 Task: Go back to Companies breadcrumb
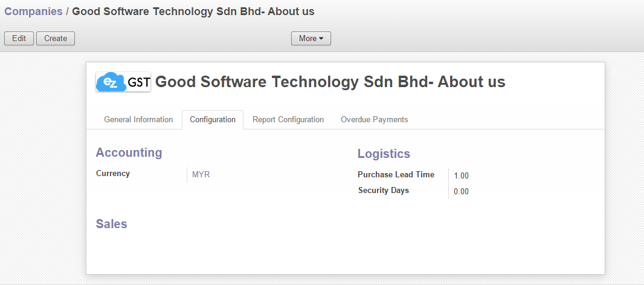(33, 11)
